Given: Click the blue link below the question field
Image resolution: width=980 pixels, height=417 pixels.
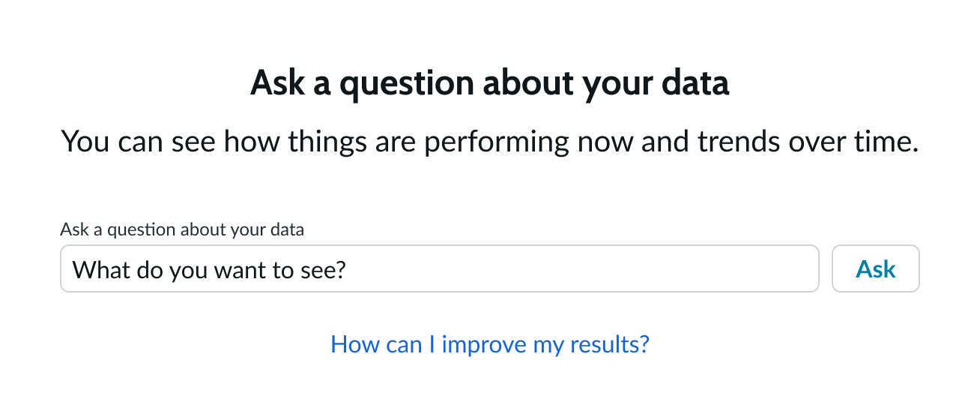Looking at the screenshot, I should pyautogui.click(x=489, y=344).
